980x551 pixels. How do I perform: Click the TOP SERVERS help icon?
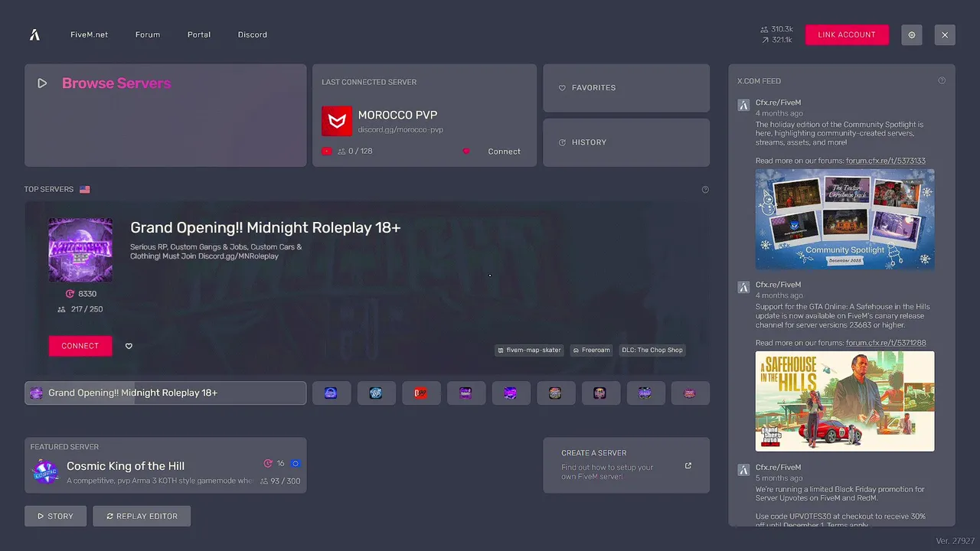(705, 190)
